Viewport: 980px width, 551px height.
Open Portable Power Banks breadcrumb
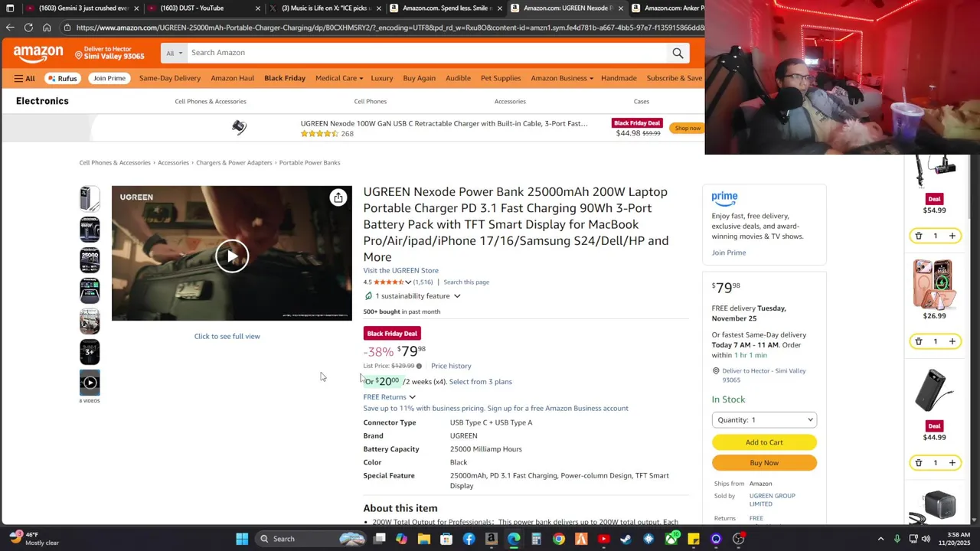click(309, 162)
